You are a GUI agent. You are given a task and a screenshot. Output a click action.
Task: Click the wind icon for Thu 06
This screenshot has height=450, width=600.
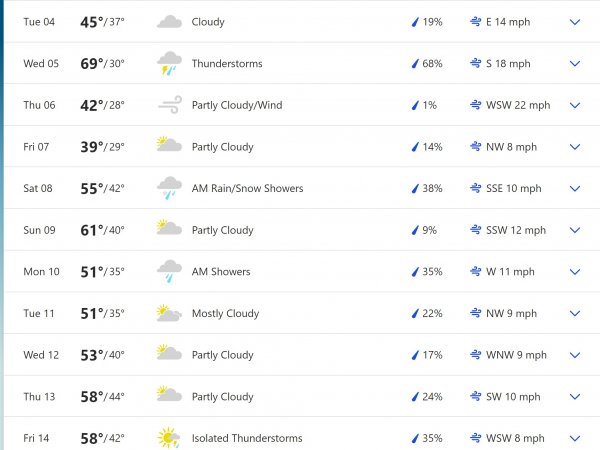pyautogui.click(x=169, y=105)
